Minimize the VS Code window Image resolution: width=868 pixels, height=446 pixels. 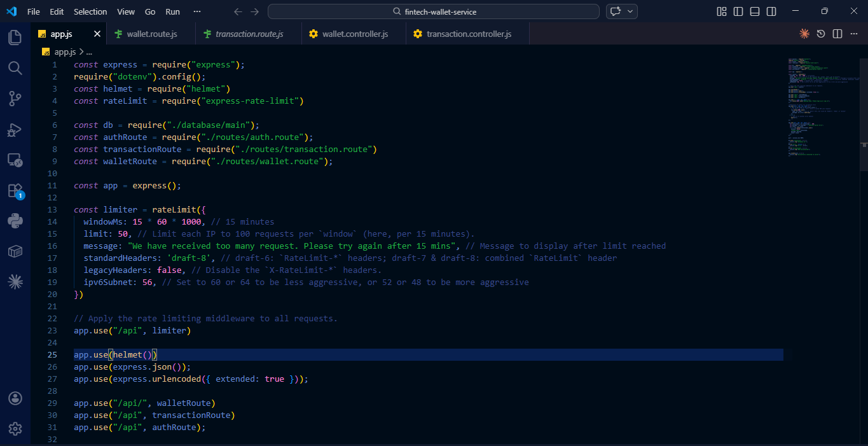[795, 11]
